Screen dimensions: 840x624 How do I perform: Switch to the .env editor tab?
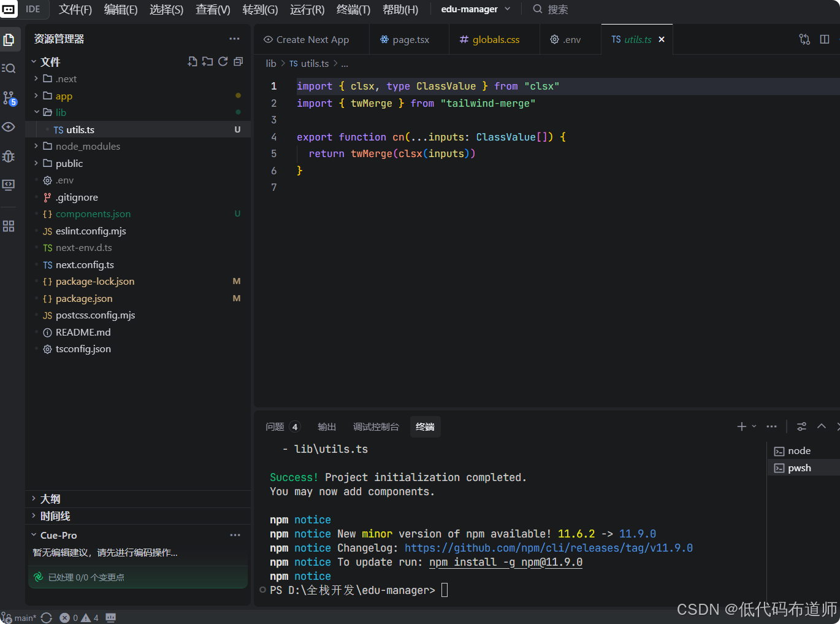[x=571, y=39]
